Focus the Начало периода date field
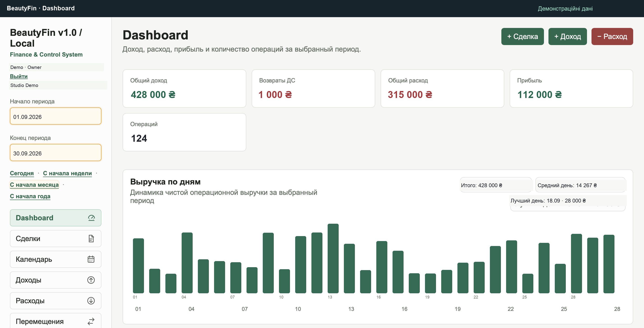The width and height of the screenshot is (644, 328). (x=55, y=116)
